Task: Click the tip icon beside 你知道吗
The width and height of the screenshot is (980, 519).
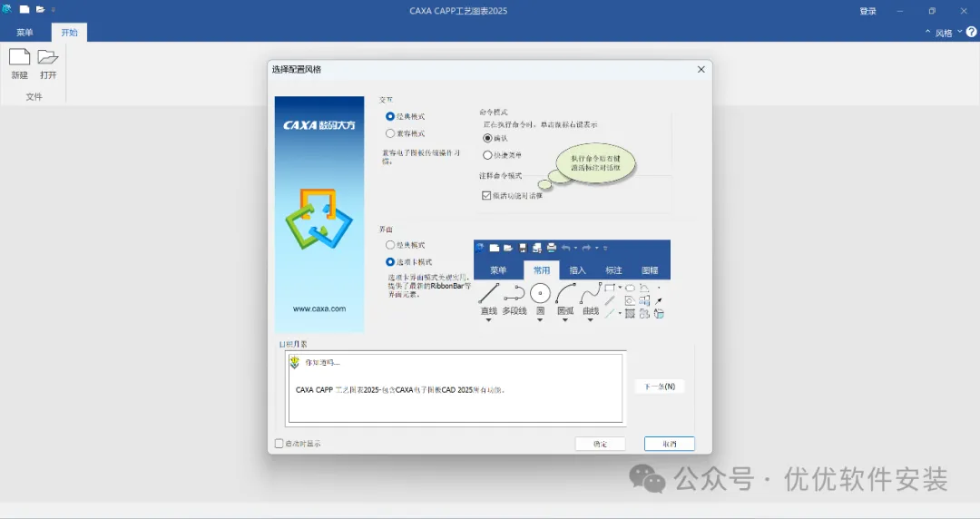Action: pos(295,362)
